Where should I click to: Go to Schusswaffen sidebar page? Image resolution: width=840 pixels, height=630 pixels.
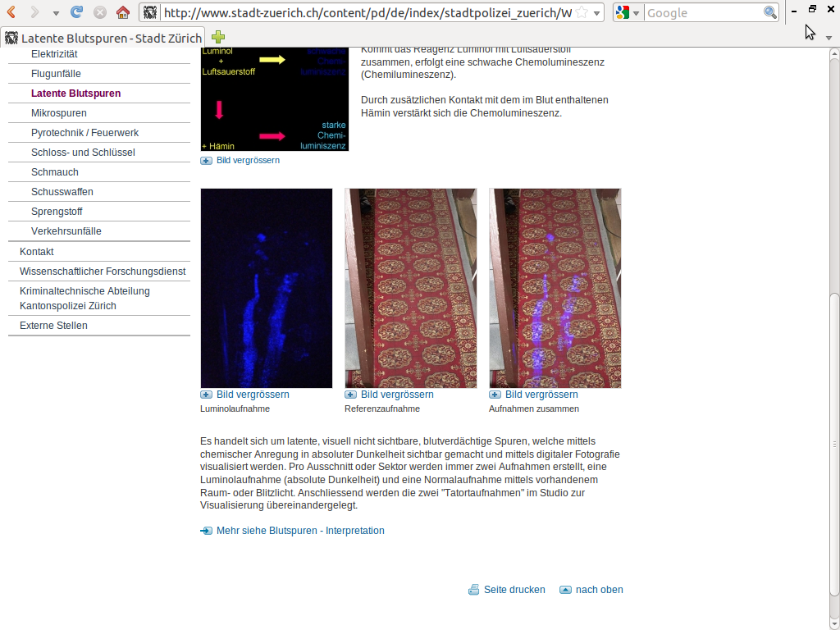(62, 192)
